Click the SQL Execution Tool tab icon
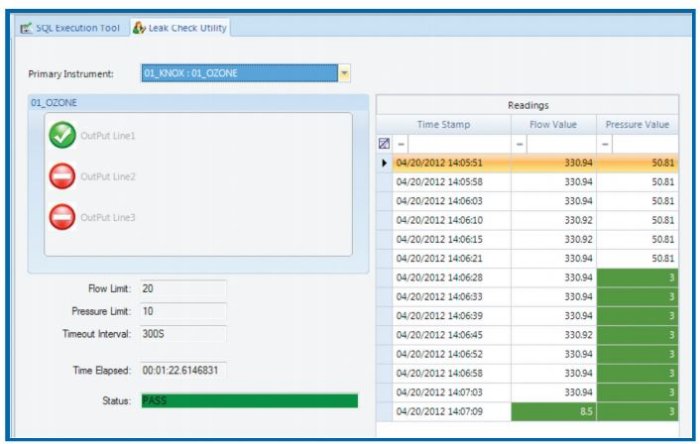This screenshot has height=444, width=700. click(x=24, y=28)
